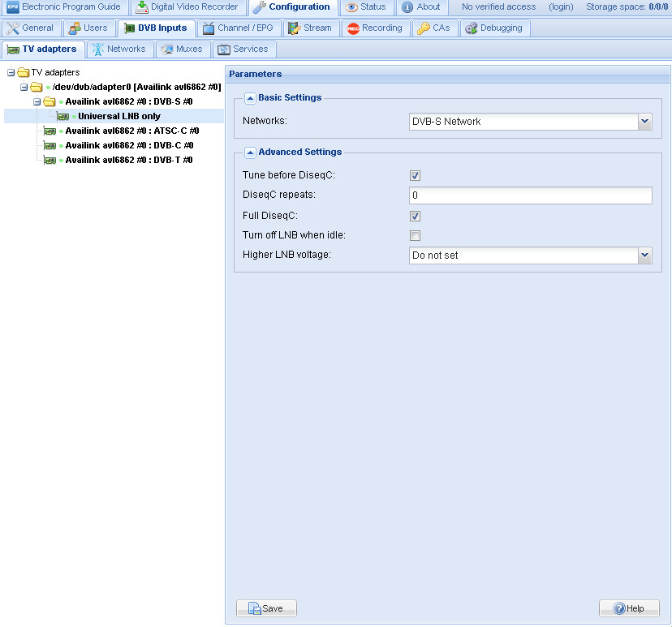This screenshot has width=672, height=627.
Task: Open the Higher LNB voltage dropdown arrow
Action: point(645,256)
